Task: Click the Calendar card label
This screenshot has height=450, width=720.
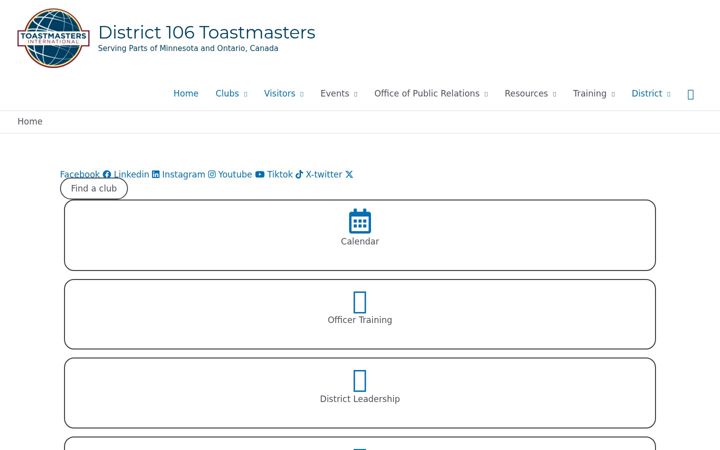Action: (360, 242)
